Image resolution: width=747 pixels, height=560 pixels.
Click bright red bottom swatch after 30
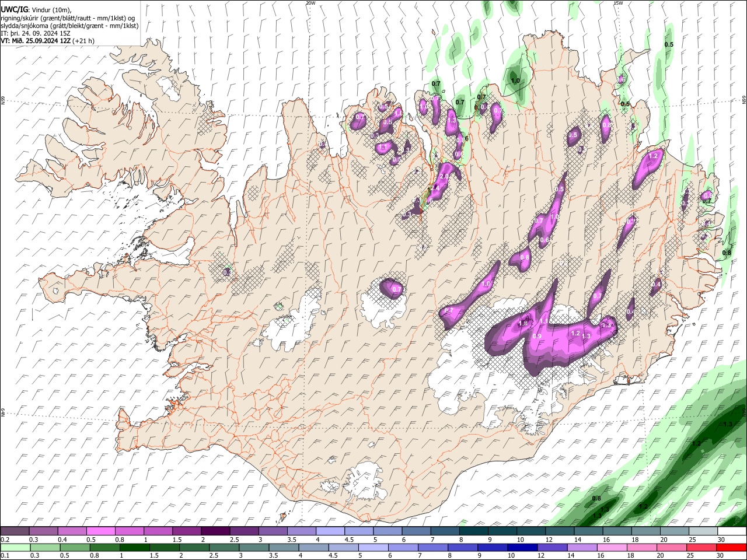[731, 547]
